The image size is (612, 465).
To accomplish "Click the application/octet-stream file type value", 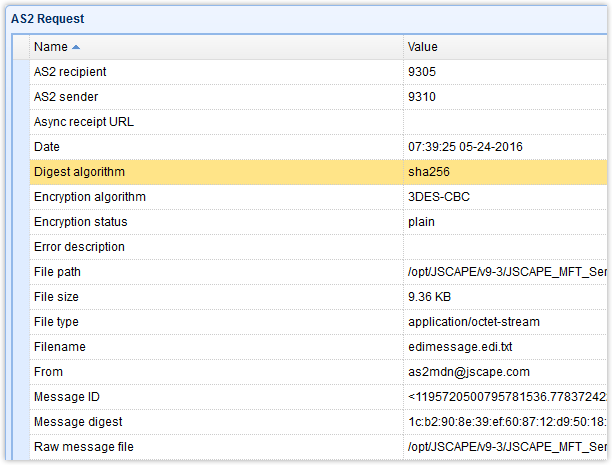I will click(x=473, y=322).
